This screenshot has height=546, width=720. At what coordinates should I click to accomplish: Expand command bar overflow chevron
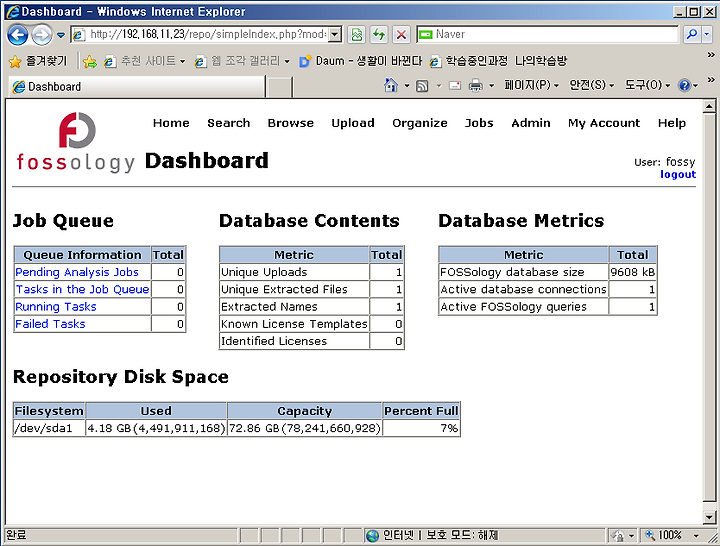[x=711, y=79]
